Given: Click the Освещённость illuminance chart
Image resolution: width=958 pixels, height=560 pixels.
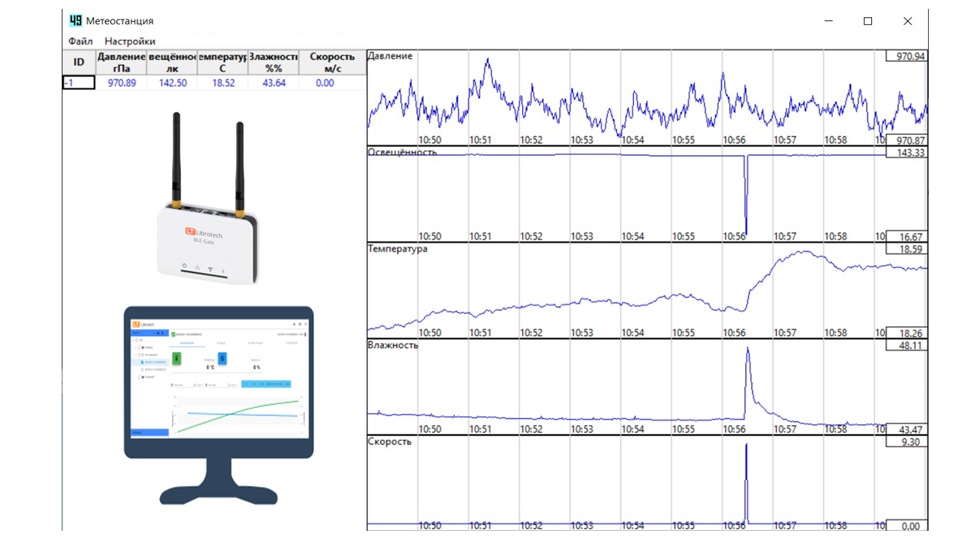Looking at the screenshot, I should 625,195.
